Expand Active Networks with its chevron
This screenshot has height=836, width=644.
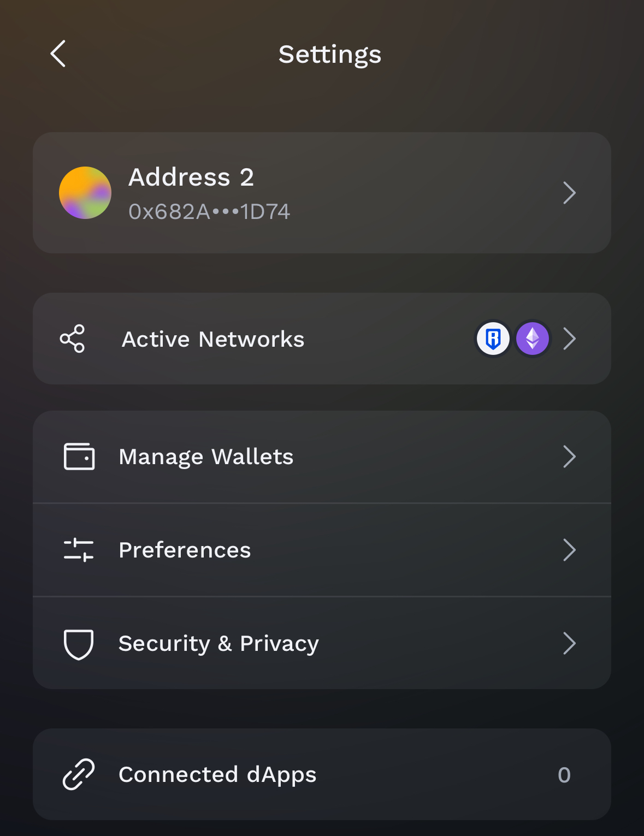click(570, 339)
